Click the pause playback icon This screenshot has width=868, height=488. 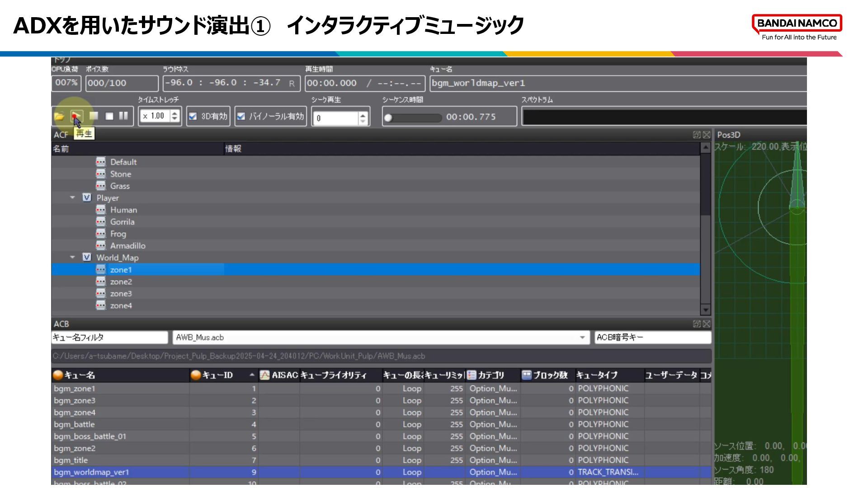pyautogui.click(x=123, y=116)
